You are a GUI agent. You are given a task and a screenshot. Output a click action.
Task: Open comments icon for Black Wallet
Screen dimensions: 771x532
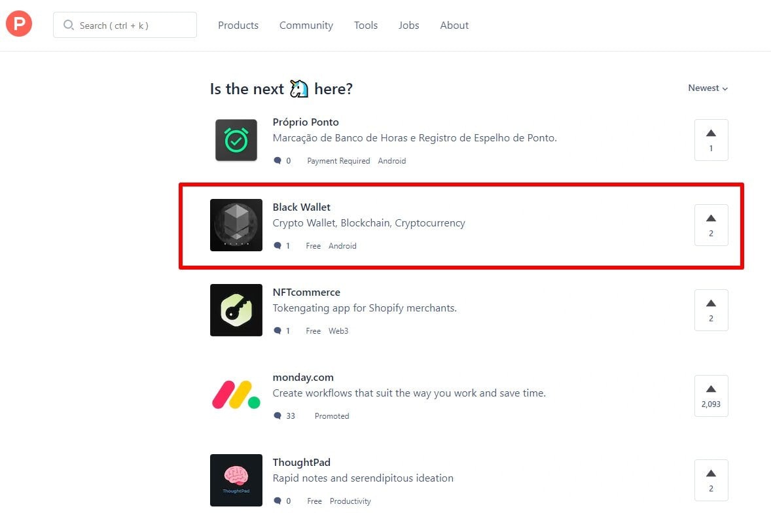click(278, 246)
